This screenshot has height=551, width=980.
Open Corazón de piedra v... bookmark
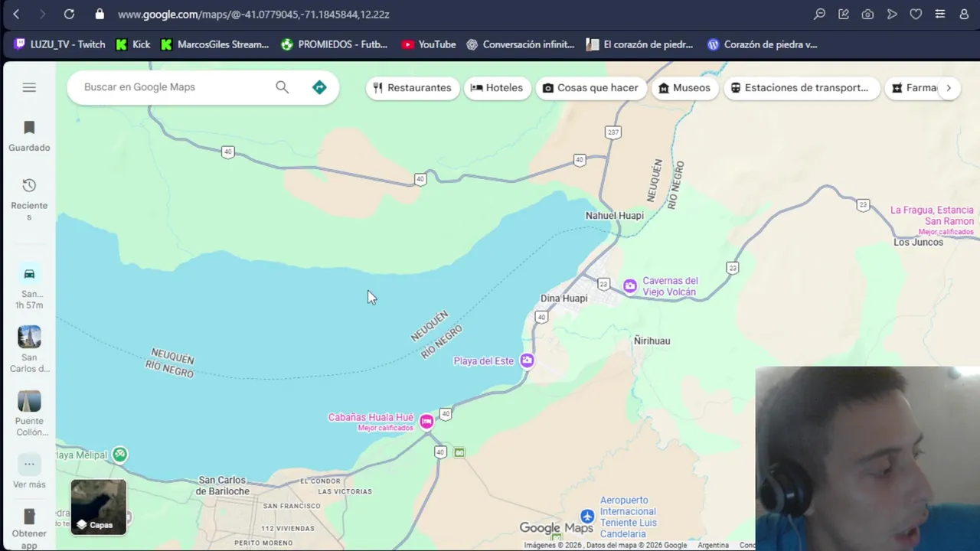[763, 44]
